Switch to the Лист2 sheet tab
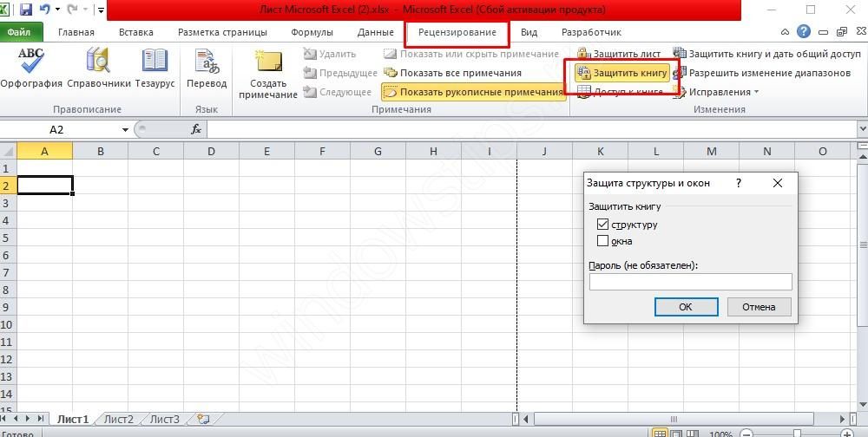 tap(119, 419)
